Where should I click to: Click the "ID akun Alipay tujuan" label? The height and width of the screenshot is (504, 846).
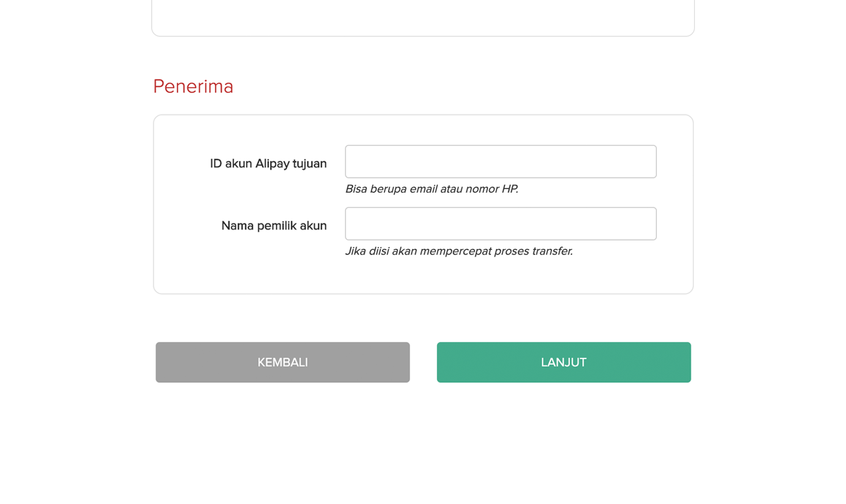pyautogui.click(x=268, y=163)
